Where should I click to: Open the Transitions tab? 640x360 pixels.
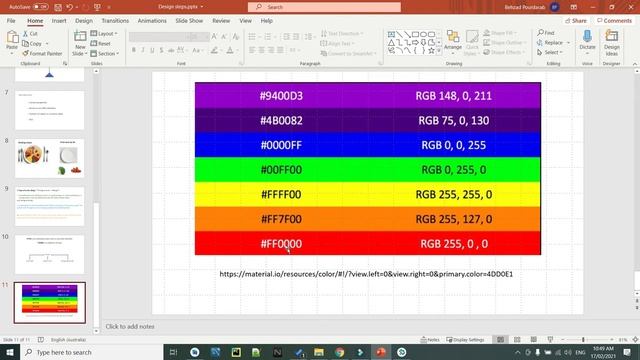[x=115, y=20]
